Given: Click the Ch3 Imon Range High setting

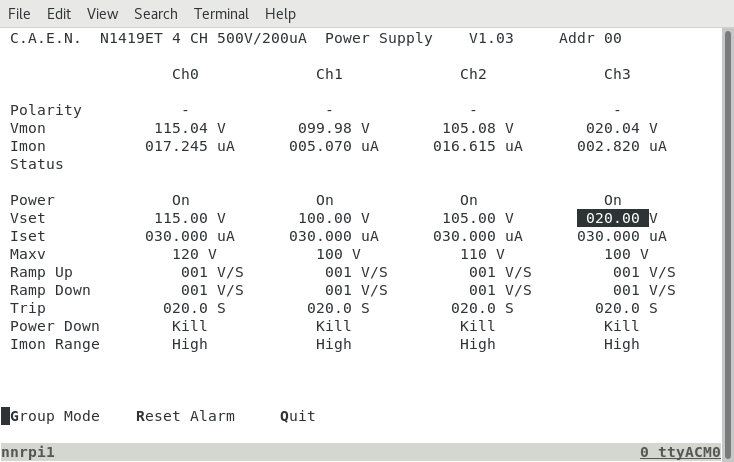Looking at the screenshot, I should tap(621, 344).
